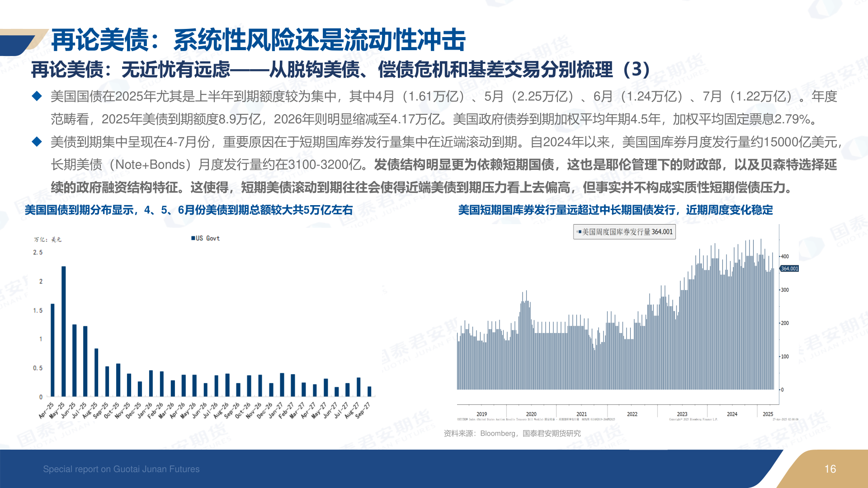Click the Special report on Guotai Junan Futures footer
868x488 pixels.
click(x=121, y=469)
